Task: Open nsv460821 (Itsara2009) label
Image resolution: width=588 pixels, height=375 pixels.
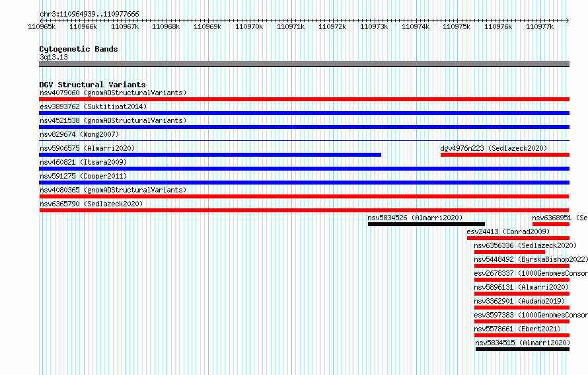Action: (x=83, y=162)
